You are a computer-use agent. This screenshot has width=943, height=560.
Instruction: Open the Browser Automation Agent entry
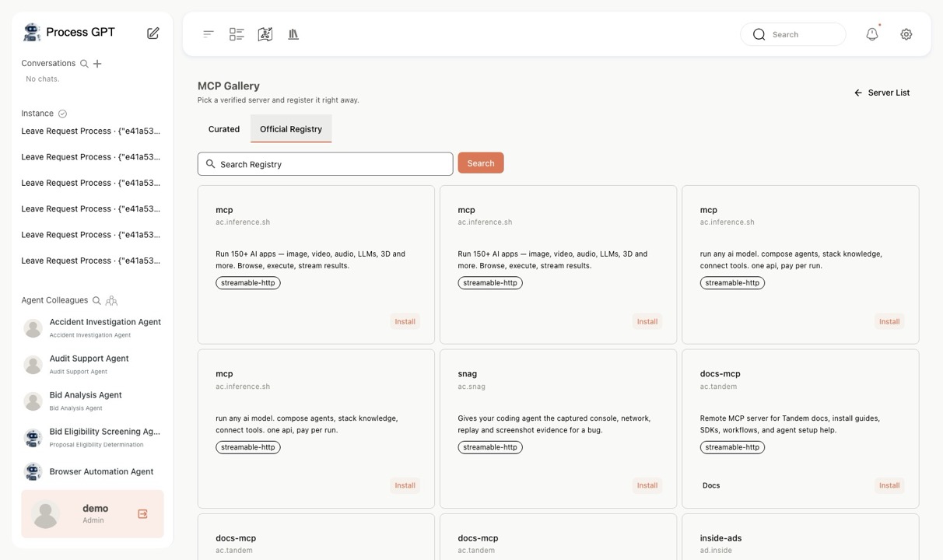[x=92, y=471]
